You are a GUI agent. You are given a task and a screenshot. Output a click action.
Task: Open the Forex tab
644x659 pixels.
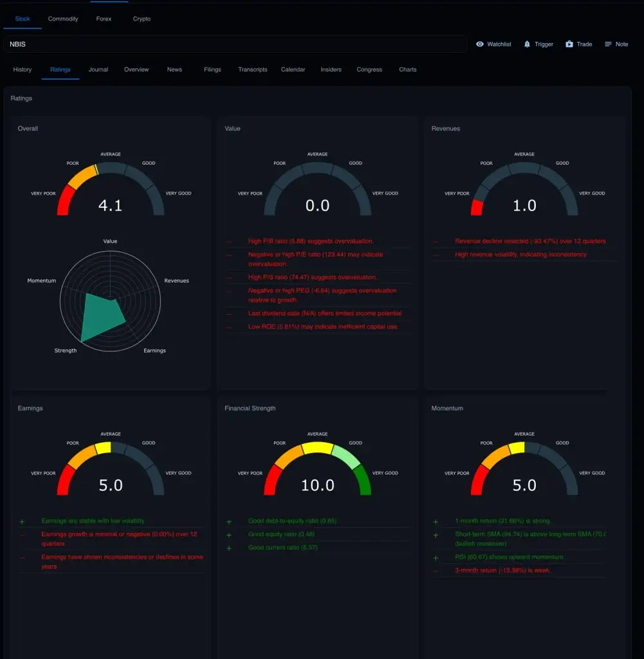coord(104,19)
